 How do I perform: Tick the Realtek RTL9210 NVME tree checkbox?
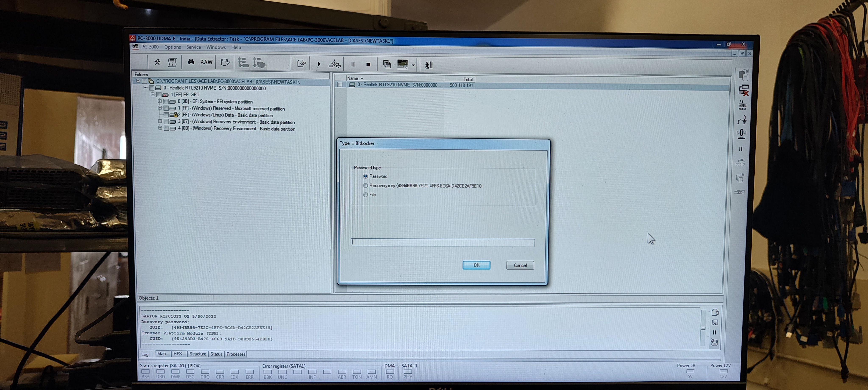point(152,88)
